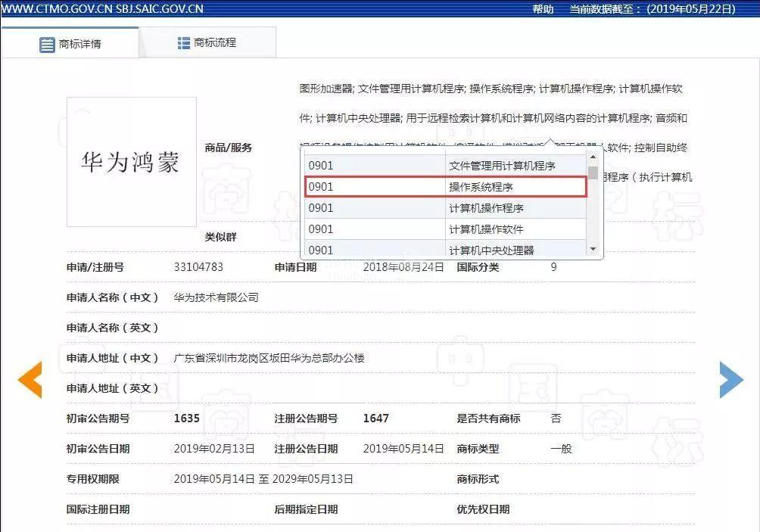Click the 专用权期限 label
This screenshot has width=760, height=532.
[x=92, y=479]
